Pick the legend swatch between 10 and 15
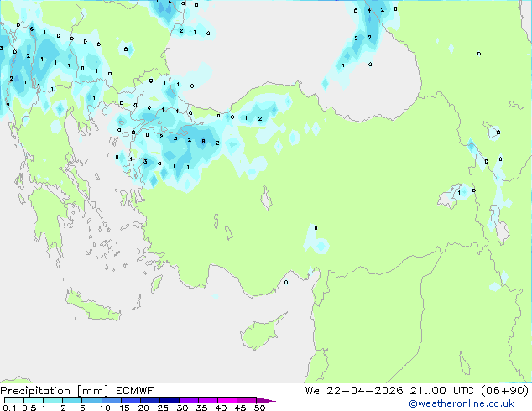The height and width of the screenshot is (411, 532). pyautogui.click(x=111, y=400)
